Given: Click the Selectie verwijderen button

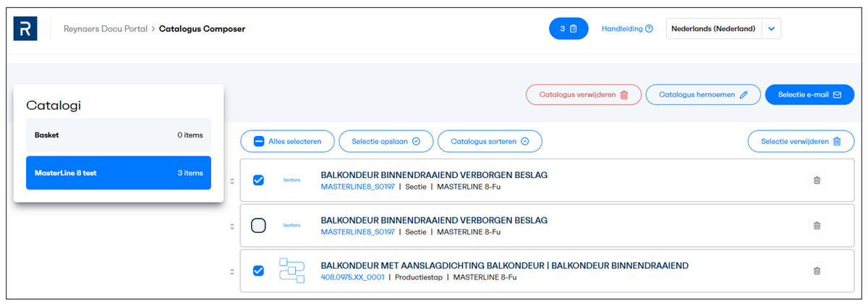Looking at the screenshot, I should pos(801,141).
